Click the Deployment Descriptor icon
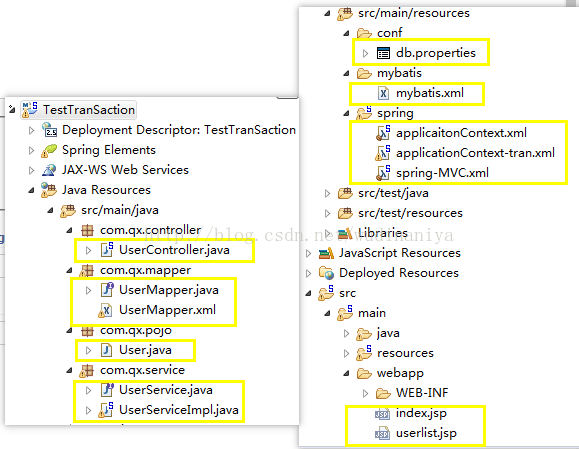The image size is (579, 449). coord(49,130)
